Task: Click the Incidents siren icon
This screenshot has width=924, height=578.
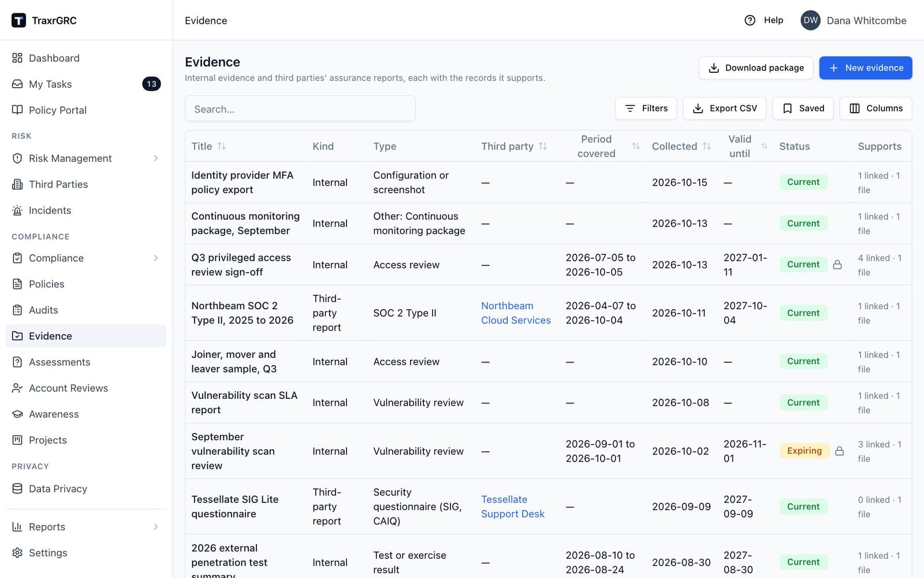Action: [17, 210]
